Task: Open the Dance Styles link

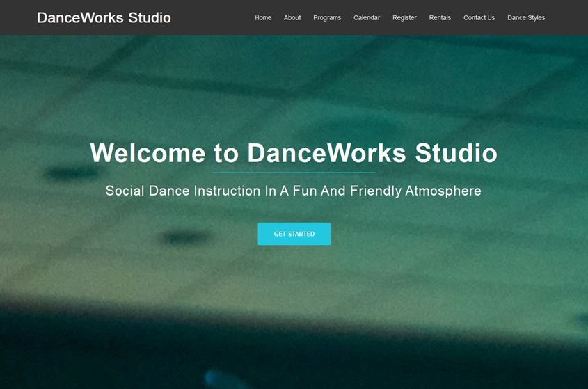Action: (x=526, y=17)
